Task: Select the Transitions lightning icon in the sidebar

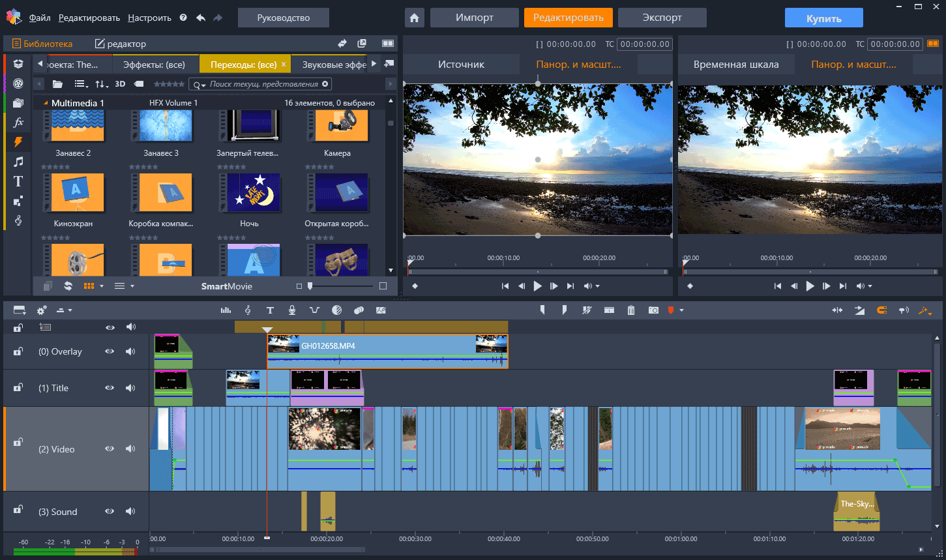Action: (18, 141)
